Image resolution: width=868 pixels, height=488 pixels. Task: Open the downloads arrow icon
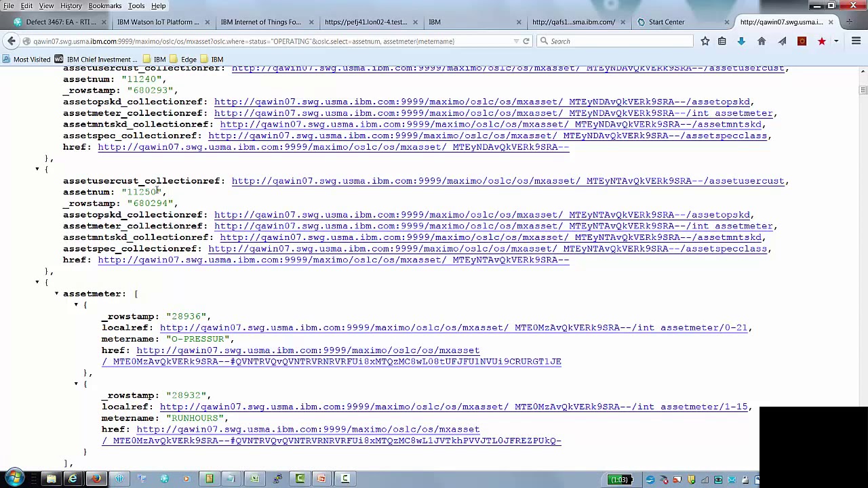pos(741,41)
